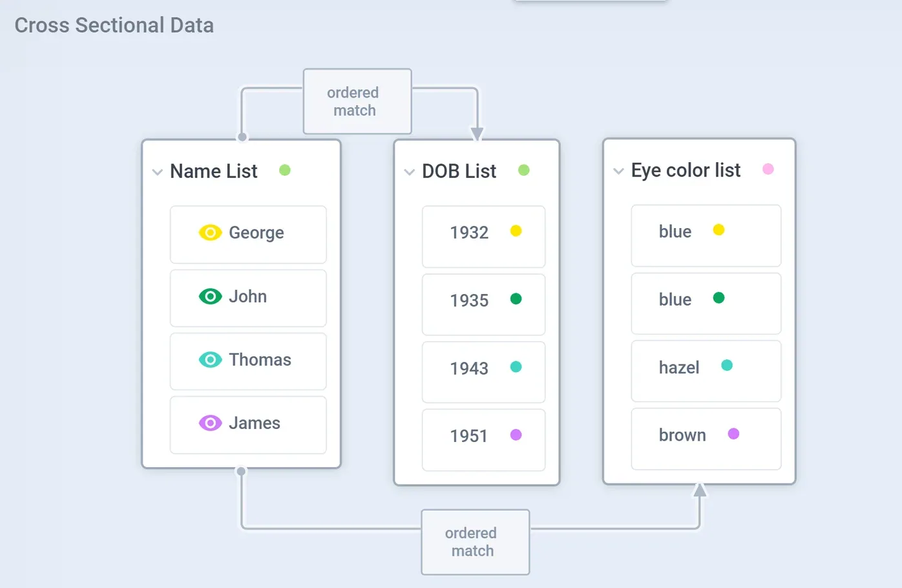The image size is (902, 588).
Task: Click the teal dot beside hazel
Action: pos(727,365)
